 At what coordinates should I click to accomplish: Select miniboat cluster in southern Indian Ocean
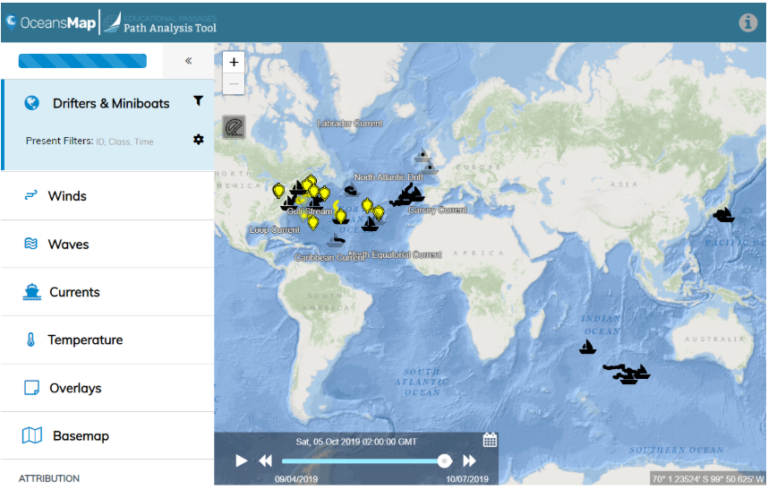coord(628,374)
